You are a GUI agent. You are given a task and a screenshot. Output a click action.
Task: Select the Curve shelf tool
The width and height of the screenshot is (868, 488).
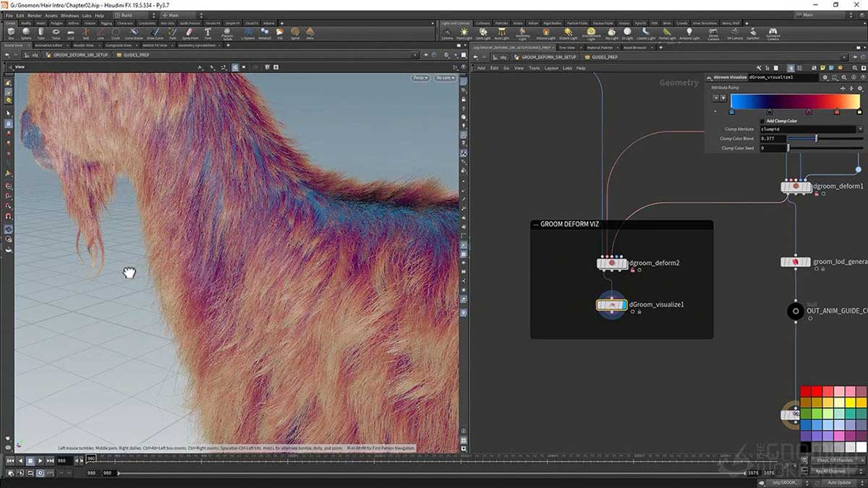point(133,33)
